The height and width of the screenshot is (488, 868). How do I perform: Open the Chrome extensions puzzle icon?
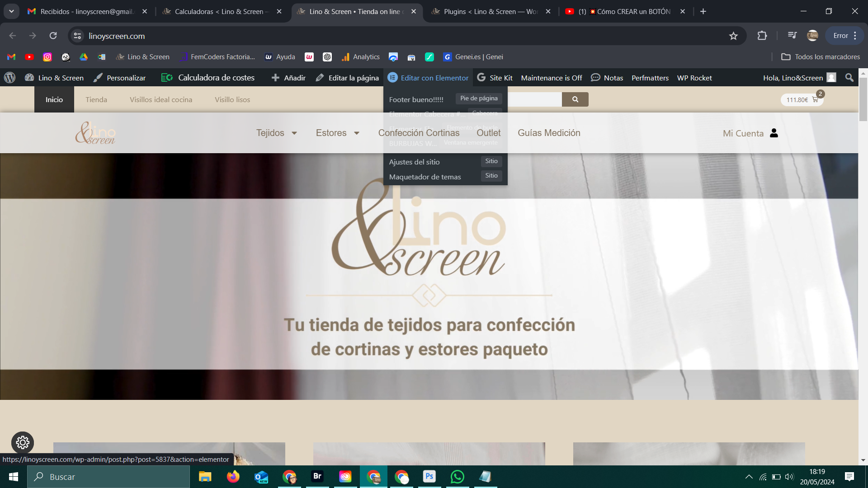tap(762, 36)
